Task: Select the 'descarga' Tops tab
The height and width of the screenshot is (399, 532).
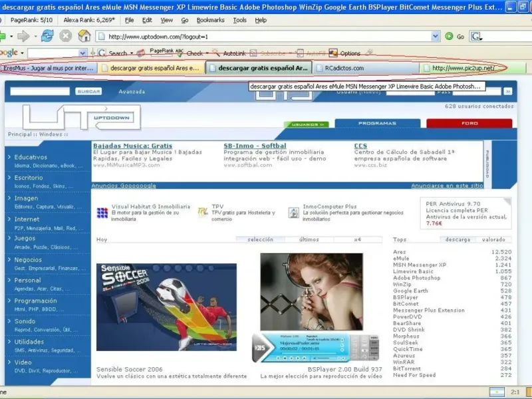Action: 458,239
